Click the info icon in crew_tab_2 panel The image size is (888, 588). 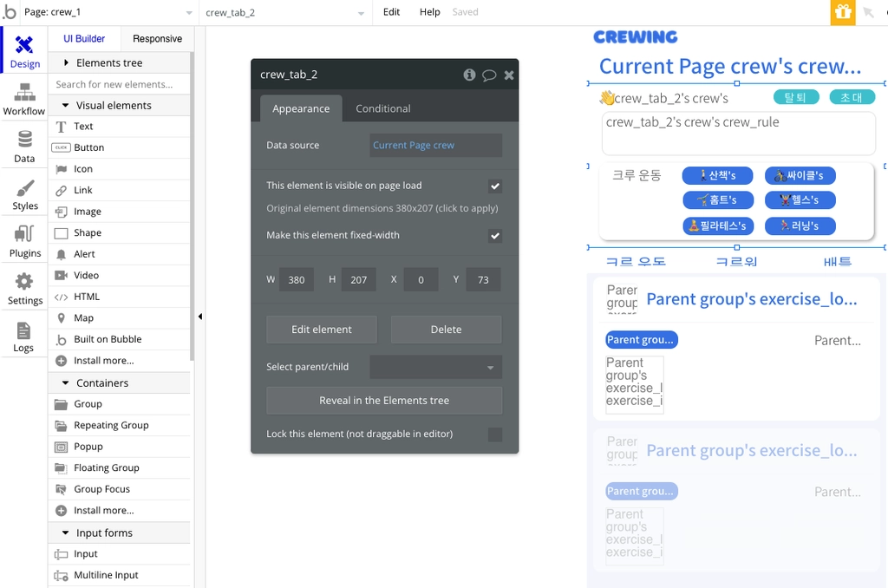pyautogui.click(x=469, y=75)
